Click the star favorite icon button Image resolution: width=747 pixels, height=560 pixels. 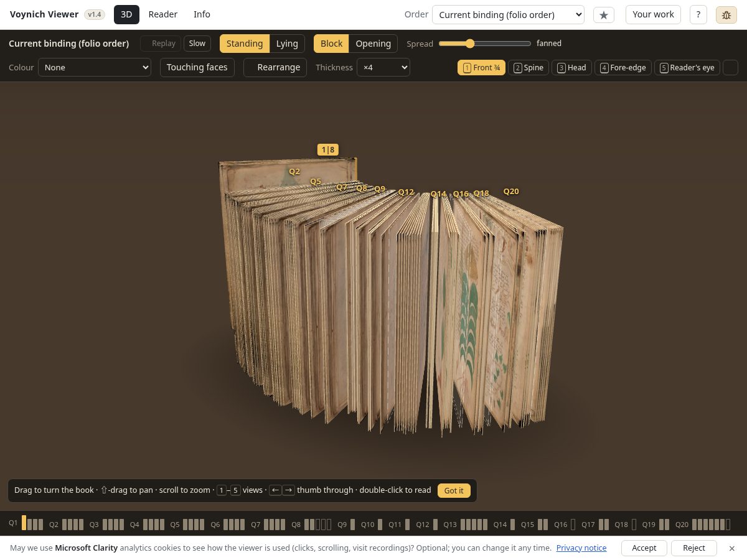(604, 14)
